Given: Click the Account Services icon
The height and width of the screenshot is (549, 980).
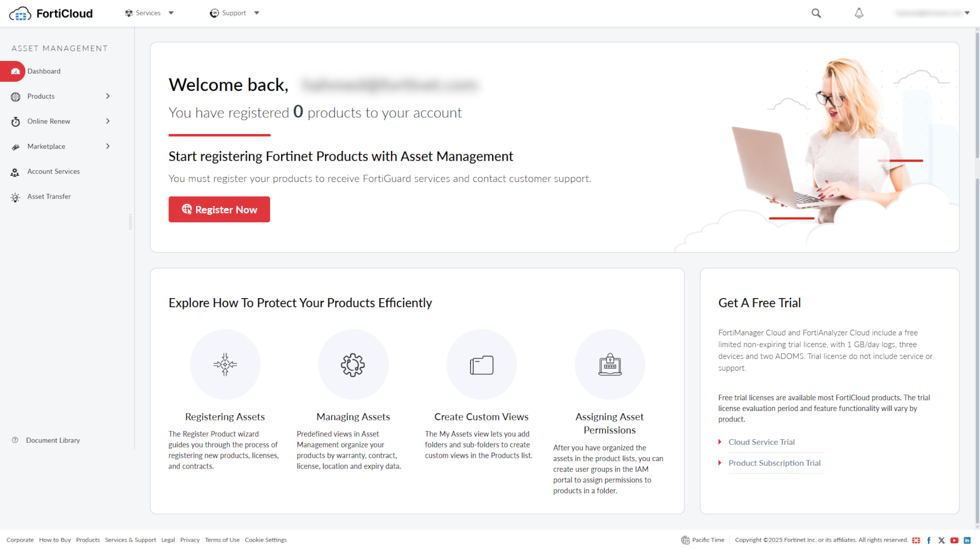Looking at the screenshot, I should [x=15, y=172].
